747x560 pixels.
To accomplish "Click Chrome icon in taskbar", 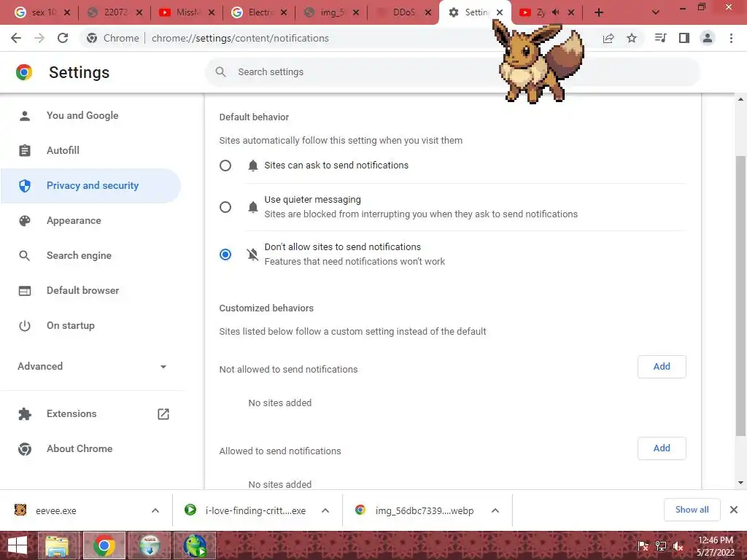I will pyautogui.click(x=104, y=545).
